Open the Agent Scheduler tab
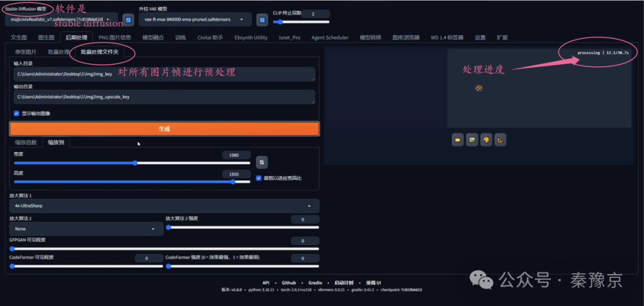The image size is (644, 306). (x=330, y=38)
